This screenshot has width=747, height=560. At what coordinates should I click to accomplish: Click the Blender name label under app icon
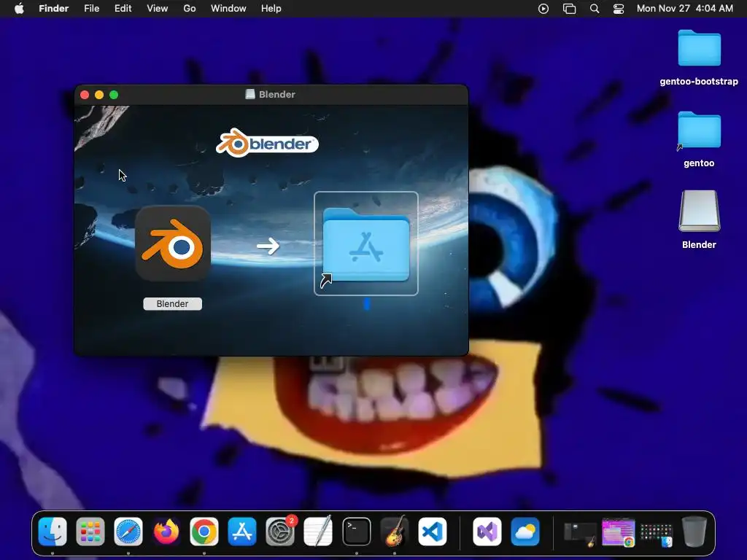pyautogui.click(x=172, y=304)
